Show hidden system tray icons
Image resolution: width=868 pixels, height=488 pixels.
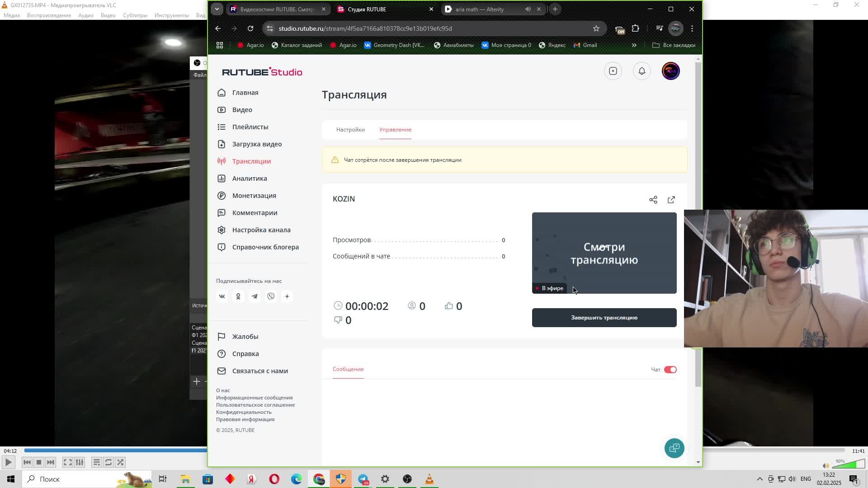tap(759, 479)
